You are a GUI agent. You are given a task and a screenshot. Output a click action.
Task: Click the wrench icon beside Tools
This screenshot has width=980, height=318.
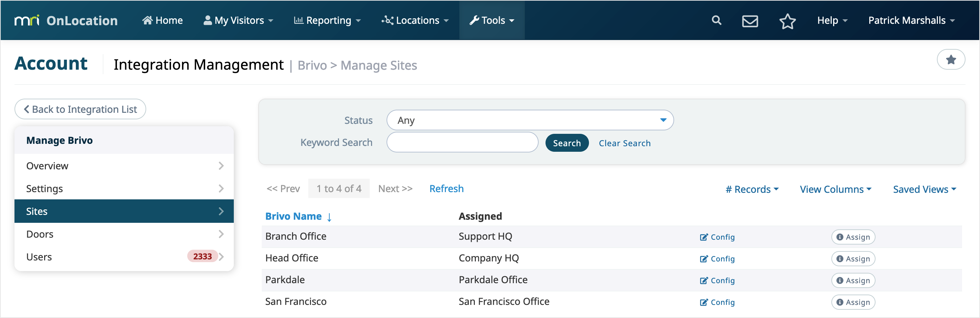[474, 20]
